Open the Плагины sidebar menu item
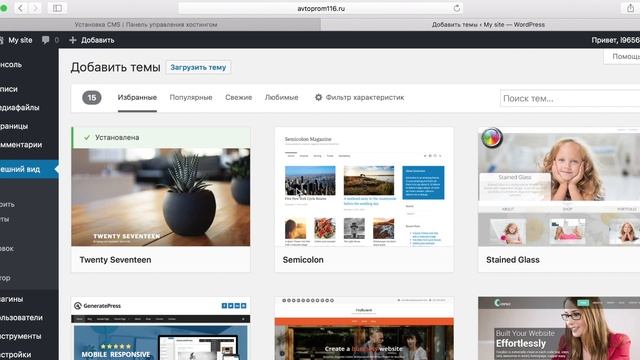640x360 pixels. tap(29, 299)
